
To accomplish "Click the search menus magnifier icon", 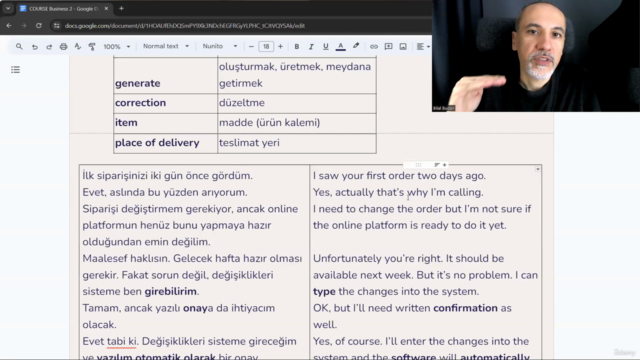I will (x=19, y=47).
